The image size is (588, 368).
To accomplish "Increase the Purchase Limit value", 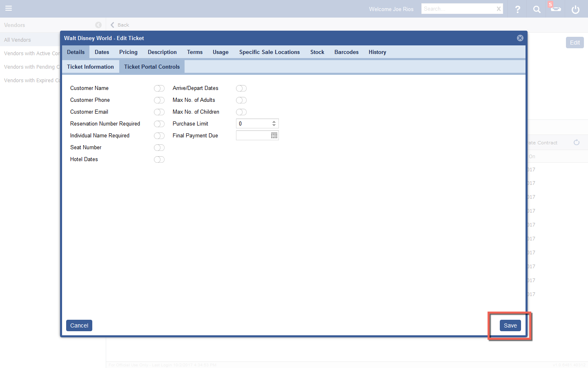I will [x=274, y=121].
